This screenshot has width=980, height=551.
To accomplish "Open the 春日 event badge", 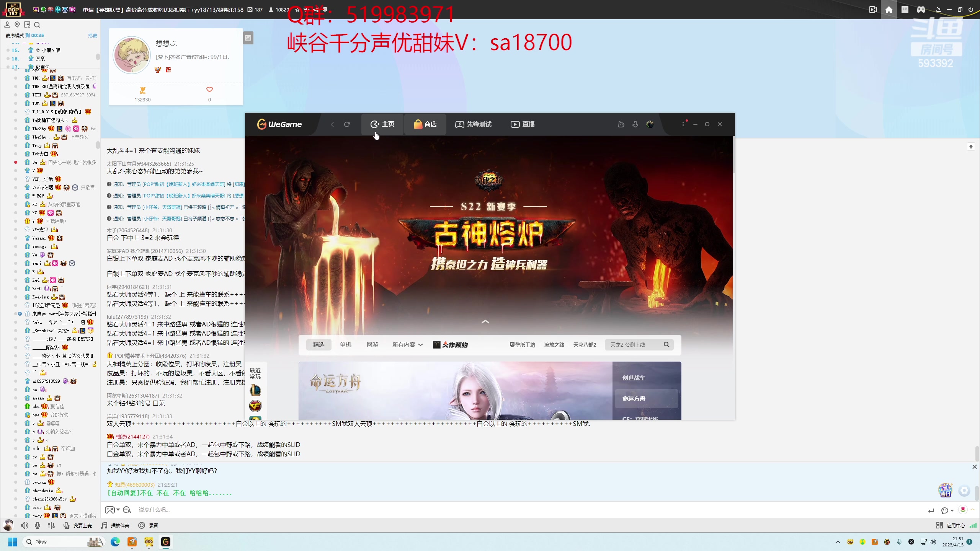I will point(945,490).
